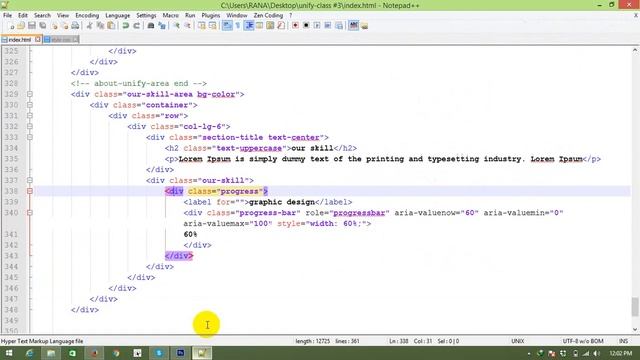Collapse section-title fold at line 333
Viewport: 640px width, 360px height.
(x=30, y=137)
